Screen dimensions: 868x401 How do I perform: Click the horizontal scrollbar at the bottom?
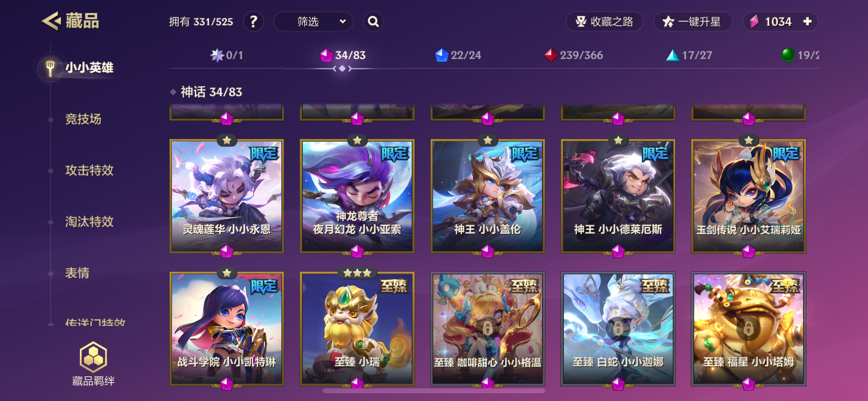click(x=434, y=391)
